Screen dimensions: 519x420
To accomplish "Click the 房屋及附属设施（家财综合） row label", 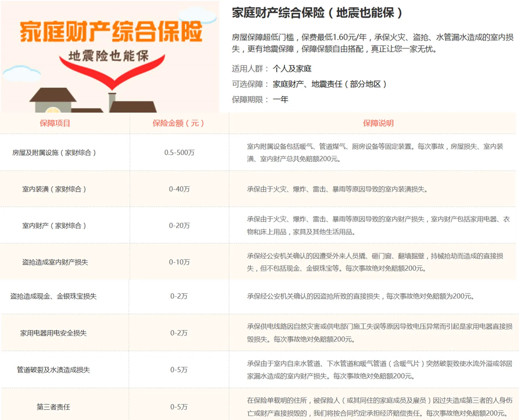I will point(54,153).
